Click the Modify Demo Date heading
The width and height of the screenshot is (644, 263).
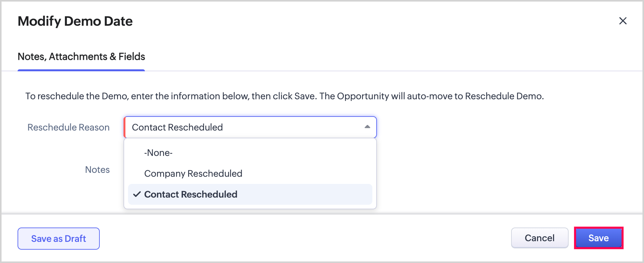pos(75,21)
